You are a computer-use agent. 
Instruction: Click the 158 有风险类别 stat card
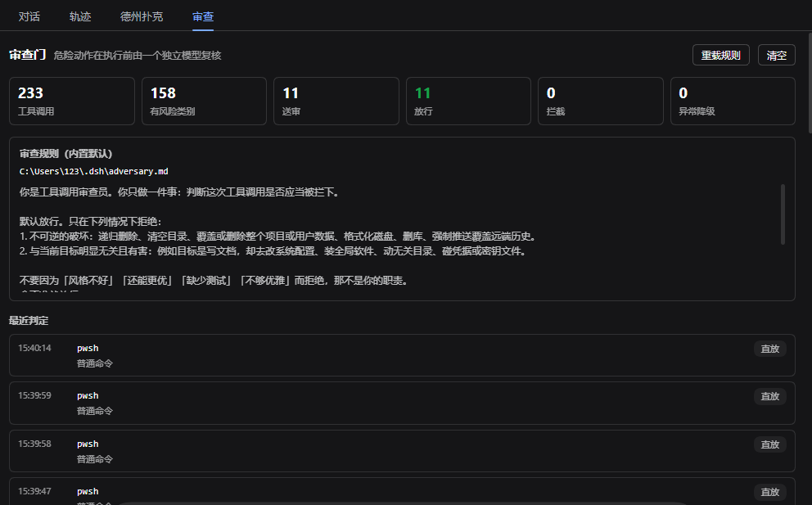pos(204,101)
